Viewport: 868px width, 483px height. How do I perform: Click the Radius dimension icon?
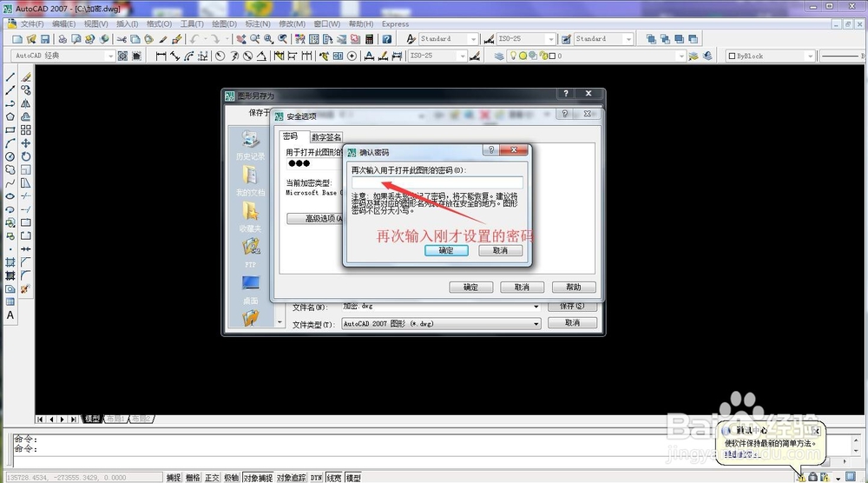point(220,56)
